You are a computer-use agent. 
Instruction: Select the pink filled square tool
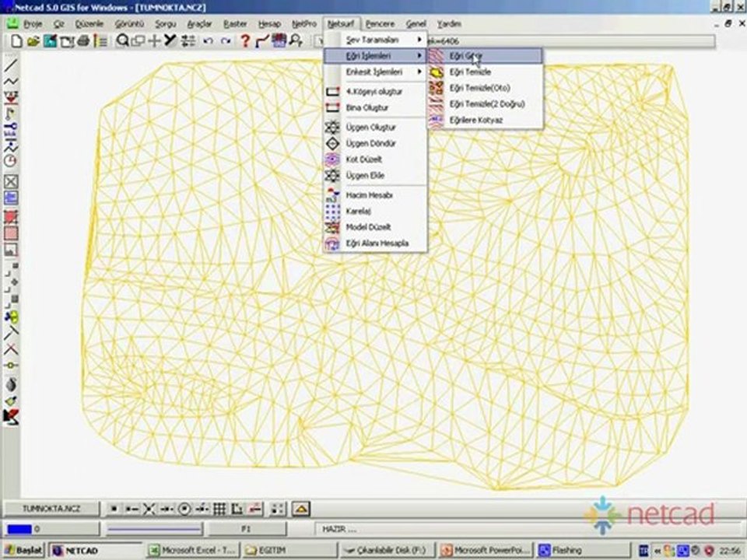(11, 233)
